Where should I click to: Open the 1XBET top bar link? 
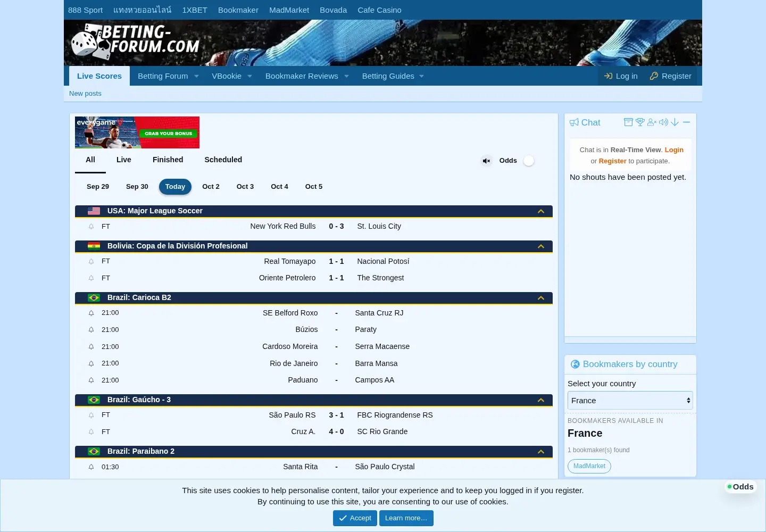click(195, 10)
